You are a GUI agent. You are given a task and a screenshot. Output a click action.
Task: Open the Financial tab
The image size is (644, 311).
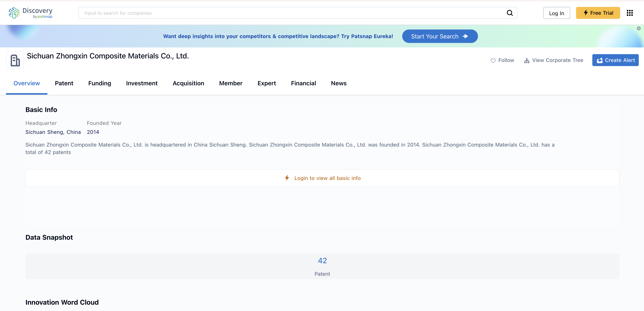(x=303, y=83)
